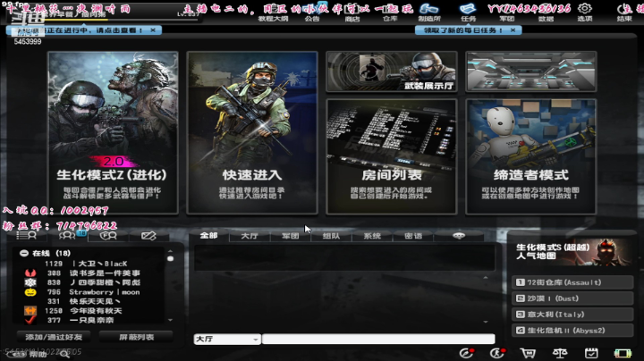The width and height of the screenshot is (644, 361).
Task: Click the red checkmark badge beside 一只臭奈奈
Action: (x=30, y=320)
